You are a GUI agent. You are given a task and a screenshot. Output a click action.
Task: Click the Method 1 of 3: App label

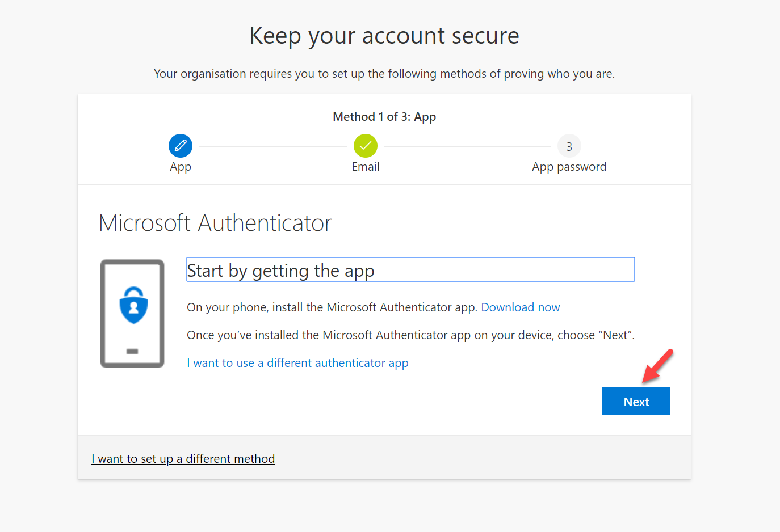(x=384, y=117)
